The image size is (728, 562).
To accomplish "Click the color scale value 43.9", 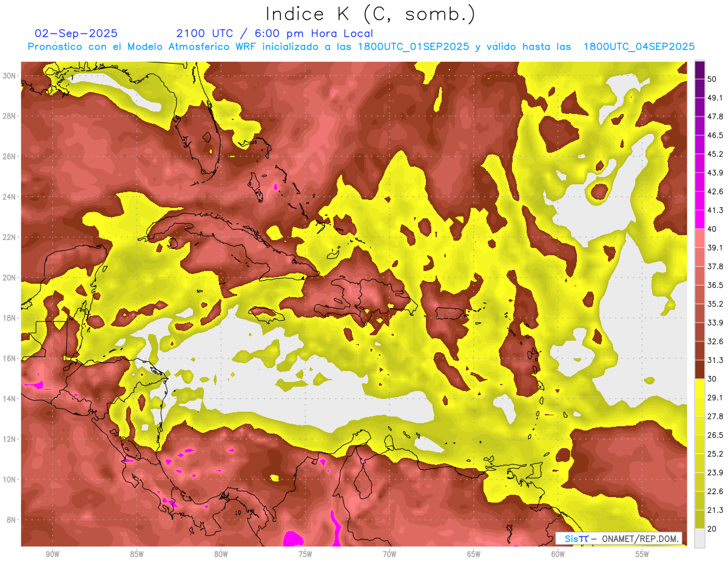I will (715, 173).
